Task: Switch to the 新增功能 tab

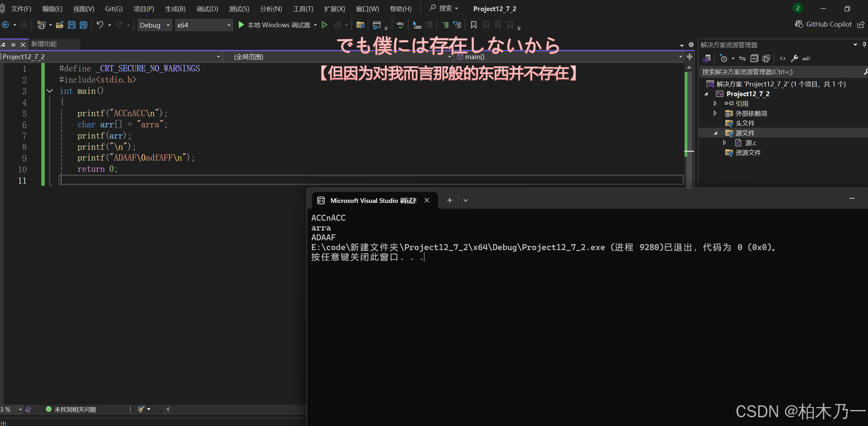Action: [44, 44]
